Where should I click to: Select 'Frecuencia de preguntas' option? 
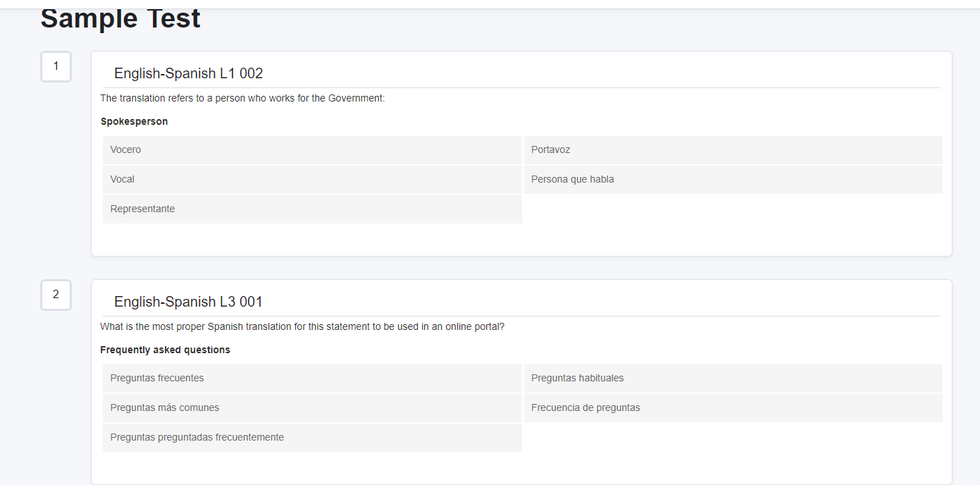pos(733,408)
